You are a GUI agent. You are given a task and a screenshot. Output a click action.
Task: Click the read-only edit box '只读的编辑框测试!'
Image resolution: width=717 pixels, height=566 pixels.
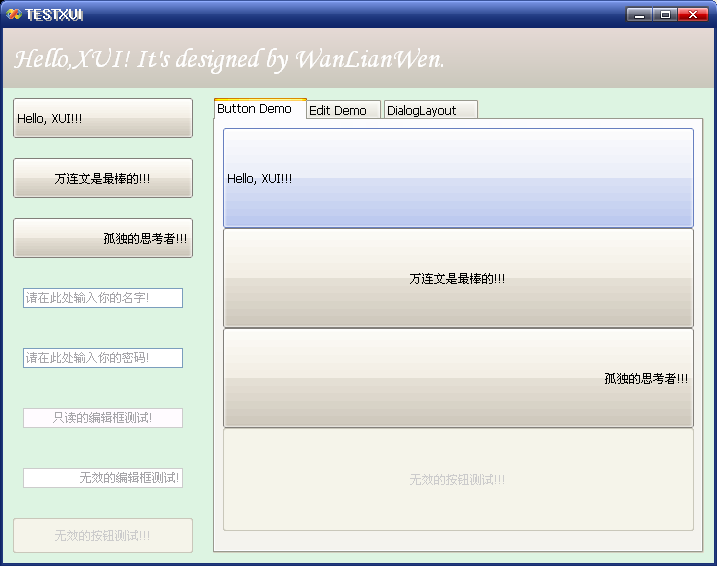pos(103,418)
